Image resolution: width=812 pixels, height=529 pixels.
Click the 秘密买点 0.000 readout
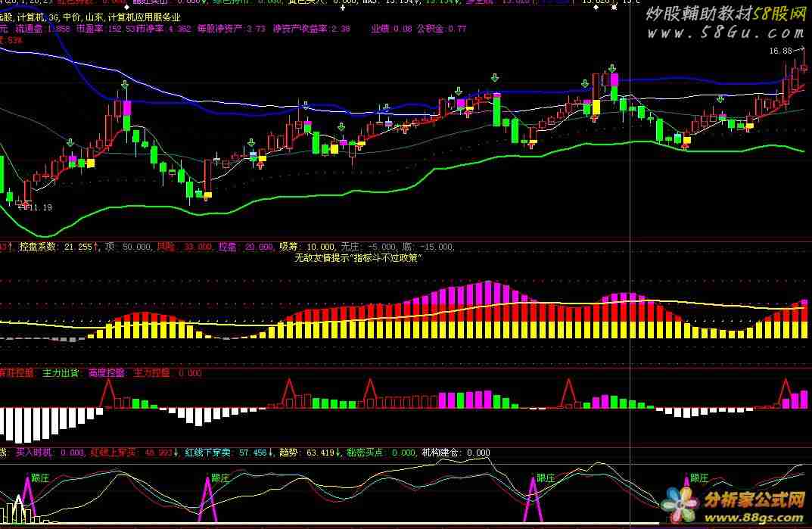click(x=381, y=453)
